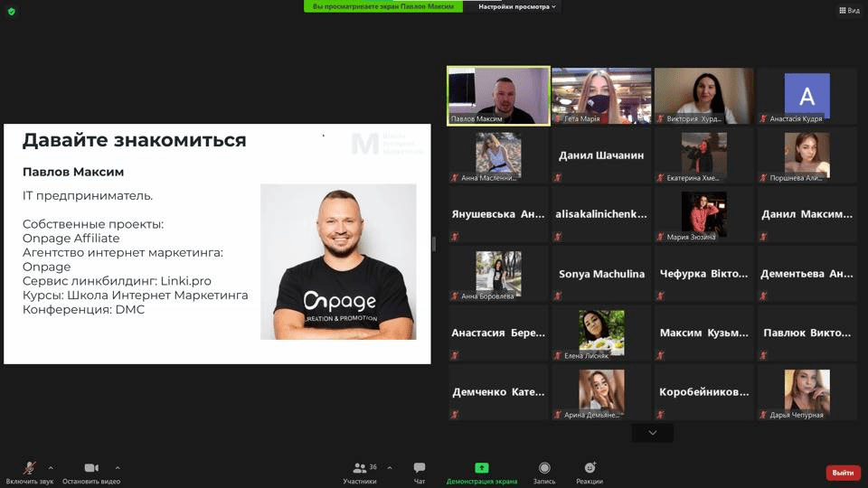Open Реакции reactions menu

590,472
